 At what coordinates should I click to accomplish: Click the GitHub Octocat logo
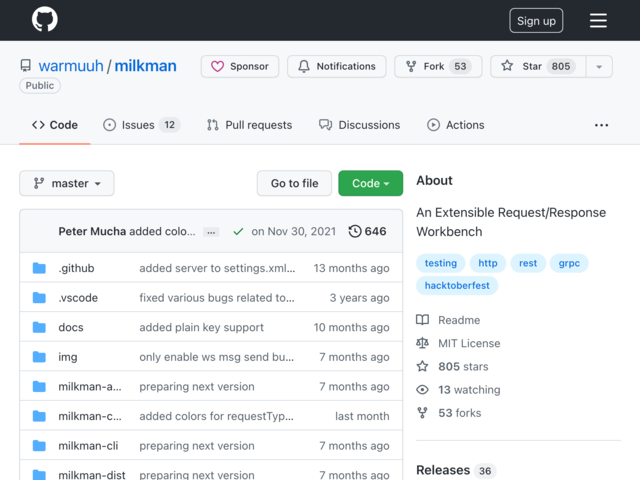[x=45, y=19]
